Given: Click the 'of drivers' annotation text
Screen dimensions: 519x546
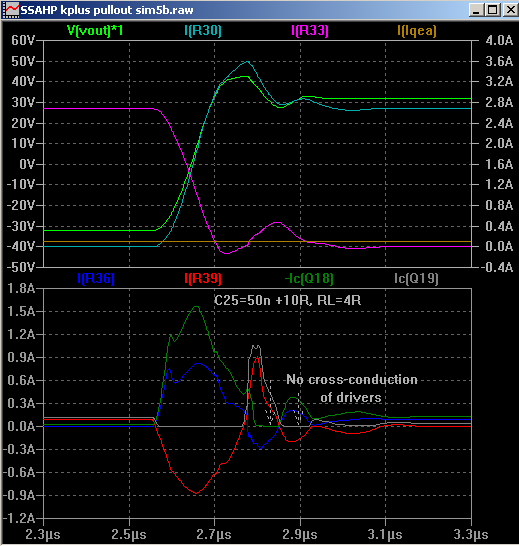Looking at the screenshot, I should point(351,398).
